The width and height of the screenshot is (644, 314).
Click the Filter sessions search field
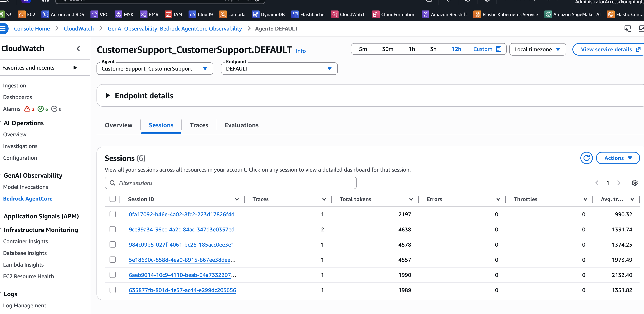click(x=231, y=183)
